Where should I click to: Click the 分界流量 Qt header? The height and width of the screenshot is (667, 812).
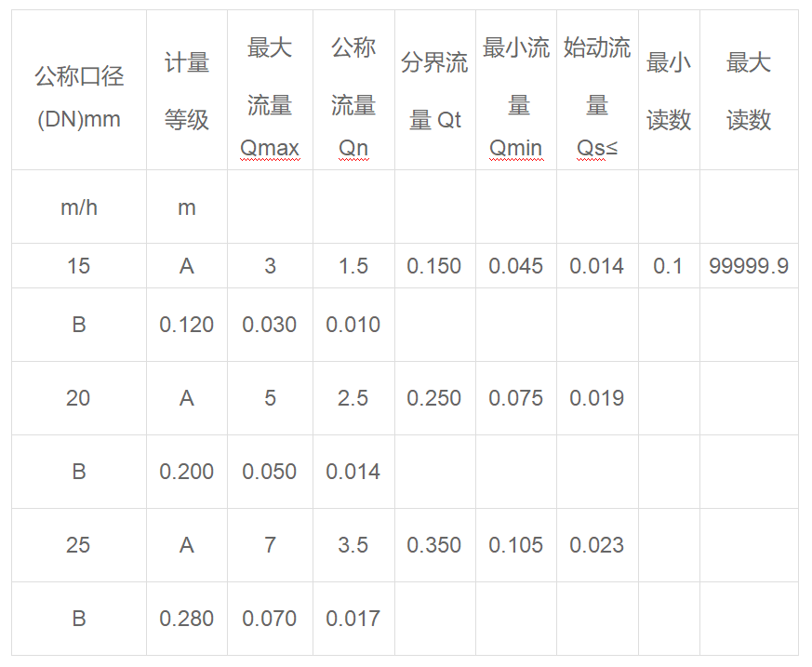(434, 91)
